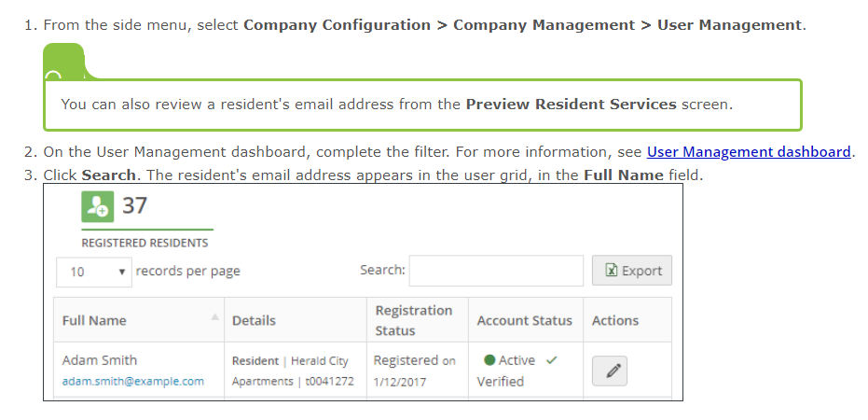The image size is (868, 420).
Task: Click the Full Name sort arrow
Action: pos(215,317)
